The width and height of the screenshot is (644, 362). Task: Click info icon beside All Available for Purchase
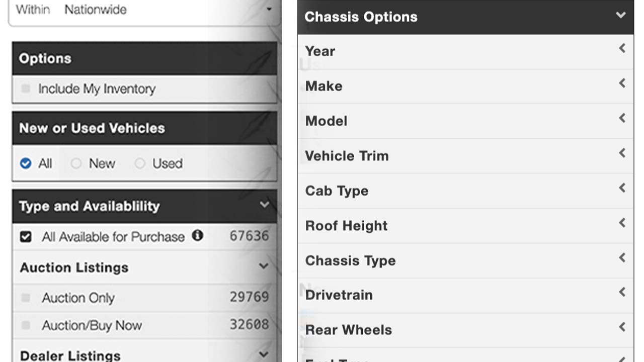[x=198, y=235]
